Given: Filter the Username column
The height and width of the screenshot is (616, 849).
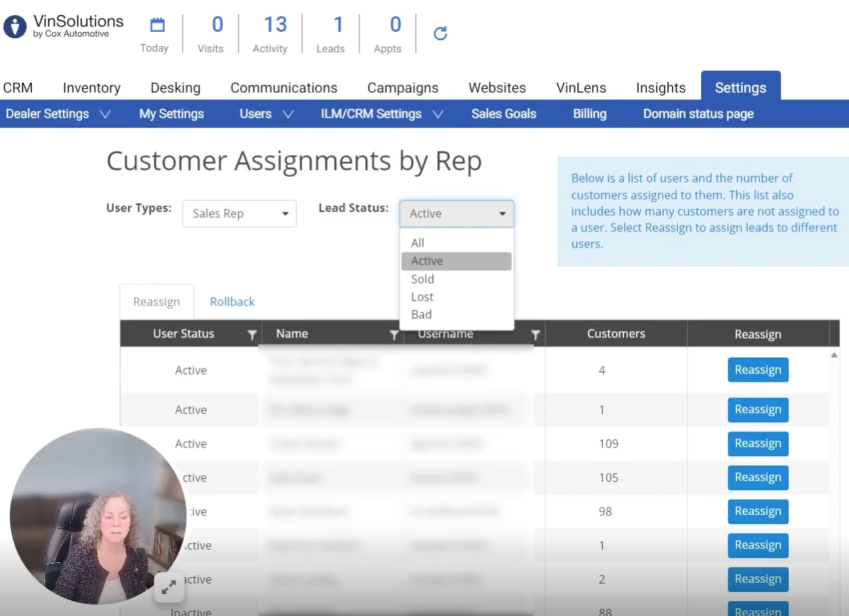Looking at the screenshot, I should 536,335.
